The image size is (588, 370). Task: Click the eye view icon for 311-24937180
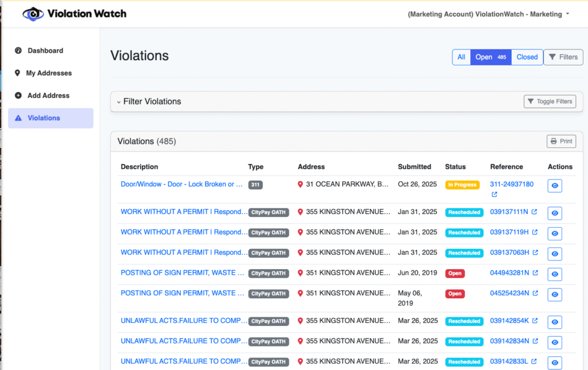555,186
